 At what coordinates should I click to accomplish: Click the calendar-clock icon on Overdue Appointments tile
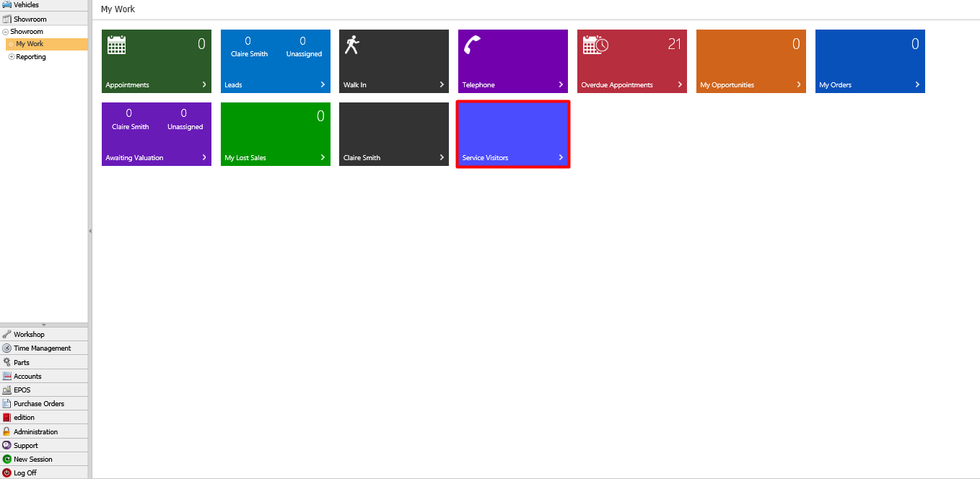[595, 45]
